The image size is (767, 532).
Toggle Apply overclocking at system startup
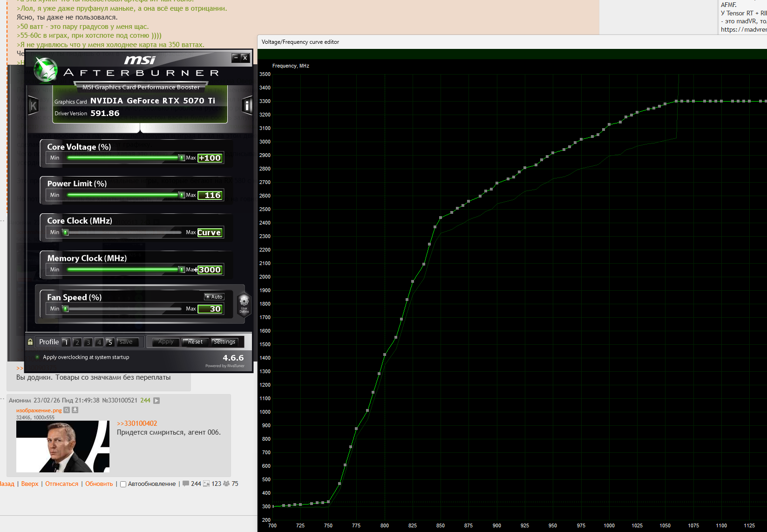coord(37,357)
